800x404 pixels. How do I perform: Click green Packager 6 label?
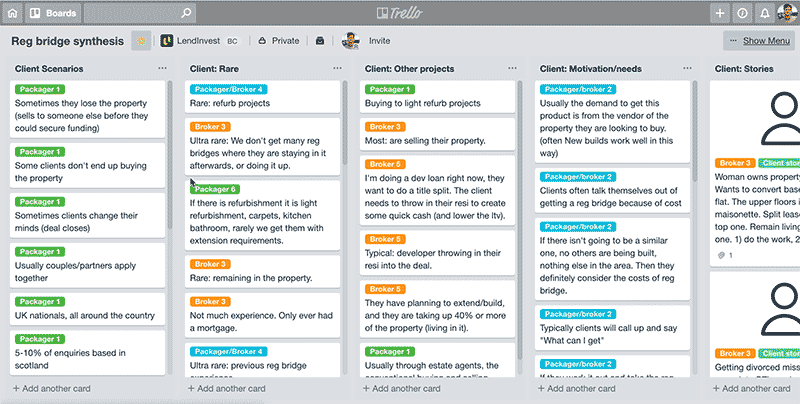(214, 188)
